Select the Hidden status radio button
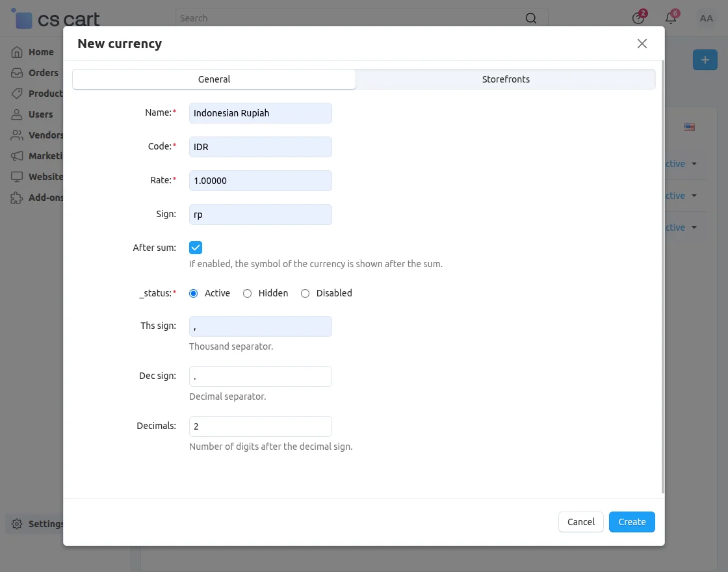This screenshot has height=572, width=728. [247, 293]
